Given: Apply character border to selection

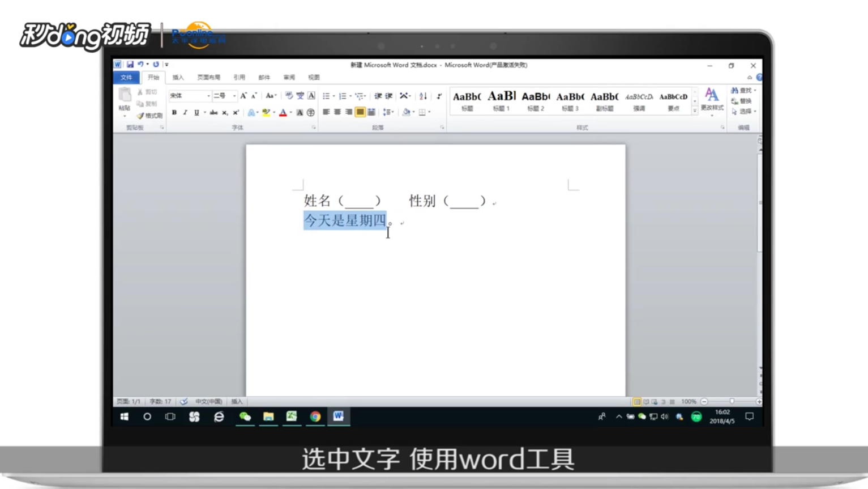Looking at the screenshot, I should click(x=311, y=96).
